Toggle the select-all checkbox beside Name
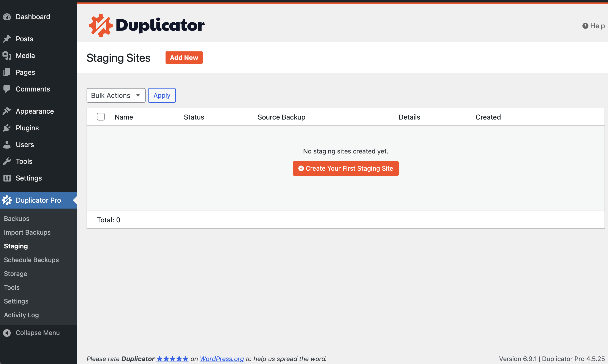 [x=101, y=117]
